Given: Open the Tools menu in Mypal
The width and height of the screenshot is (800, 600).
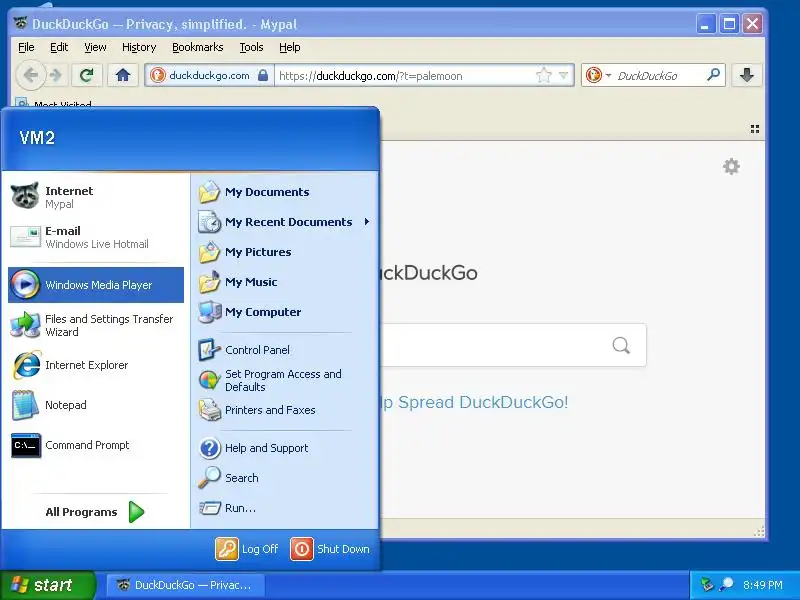Looking at the screenshot, I should (252, 47).
